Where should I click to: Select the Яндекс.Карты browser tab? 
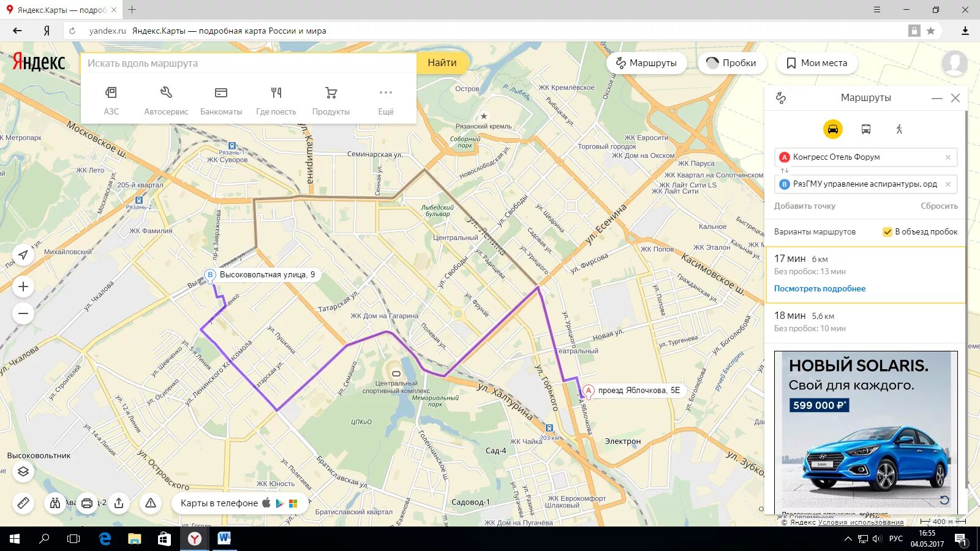[61, 10]
